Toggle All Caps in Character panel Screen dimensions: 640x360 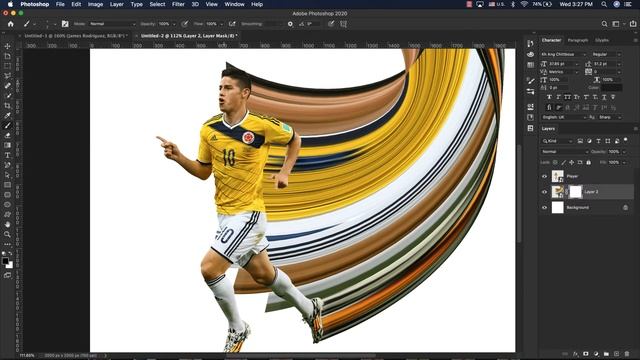click(567, 97)
